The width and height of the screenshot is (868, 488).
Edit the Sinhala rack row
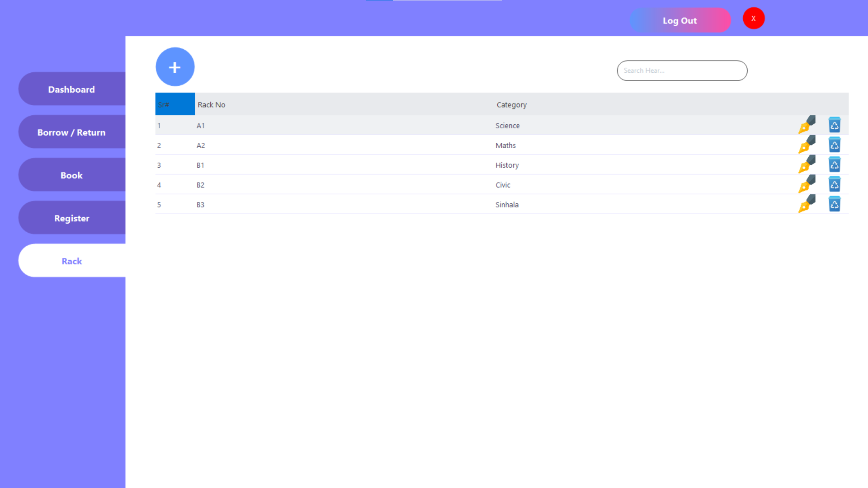pos(807,204)
